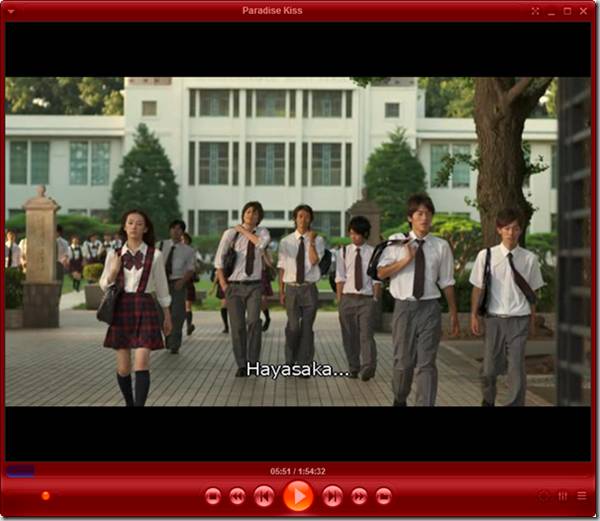Adjust the orange volume knob
This screenshot has height=521, width=600.
click(46, 496)
